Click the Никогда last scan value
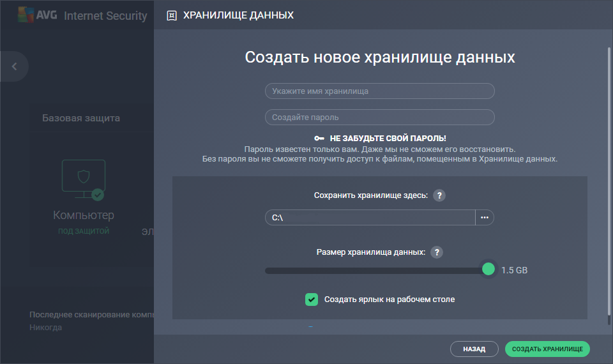This screenshot has width=613, height=364. point(45,328)
